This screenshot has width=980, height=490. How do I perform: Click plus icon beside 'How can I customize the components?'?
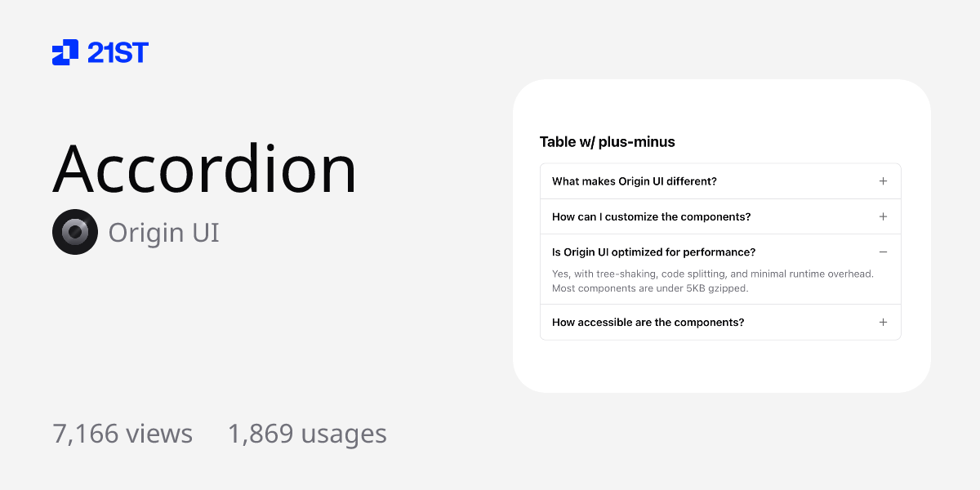coord(883,216)
